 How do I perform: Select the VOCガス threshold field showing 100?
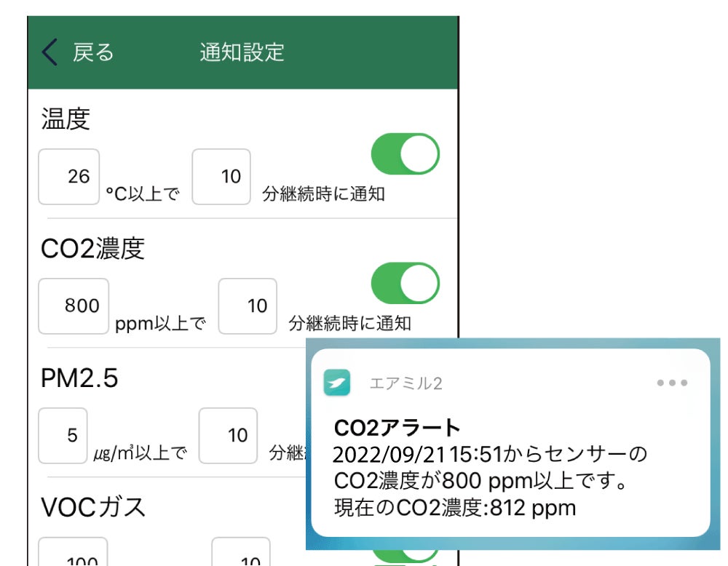click(x=73, y=554)
